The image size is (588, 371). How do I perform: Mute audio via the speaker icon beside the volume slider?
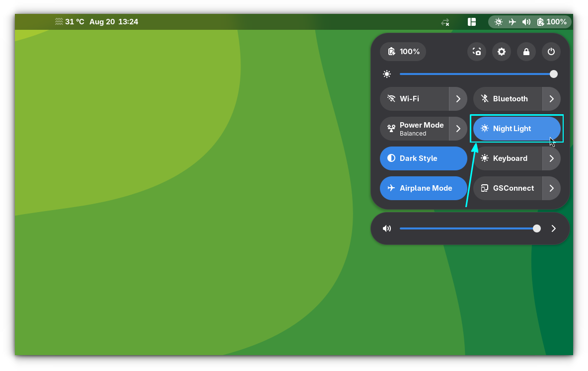pyautogui.click(x=387, y=228)
